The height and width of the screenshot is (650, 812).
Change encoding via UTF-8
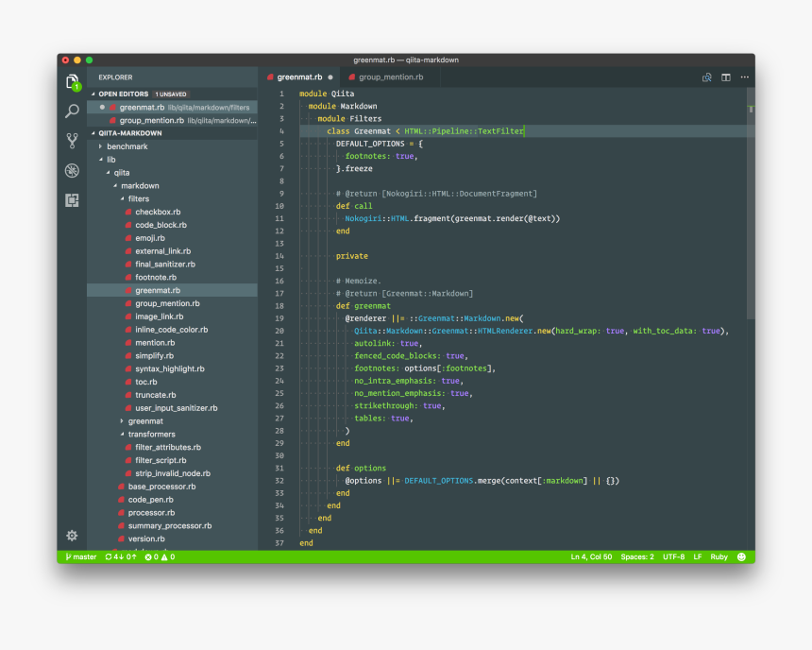(x=673, y=556)
